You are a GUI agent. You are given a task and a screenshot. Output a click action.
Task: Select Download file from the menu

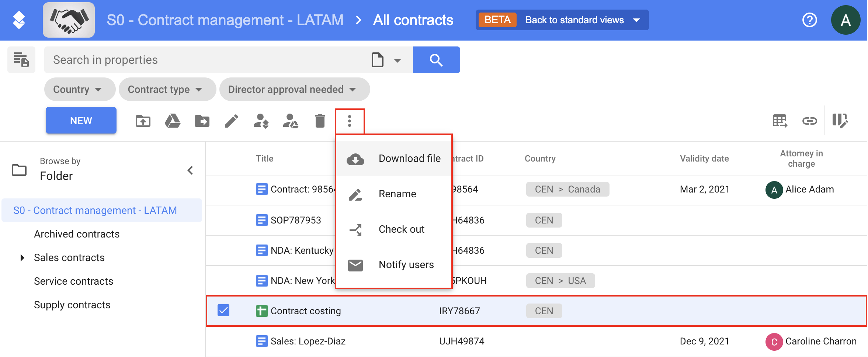pyautogui.click(x=394, y=159)
